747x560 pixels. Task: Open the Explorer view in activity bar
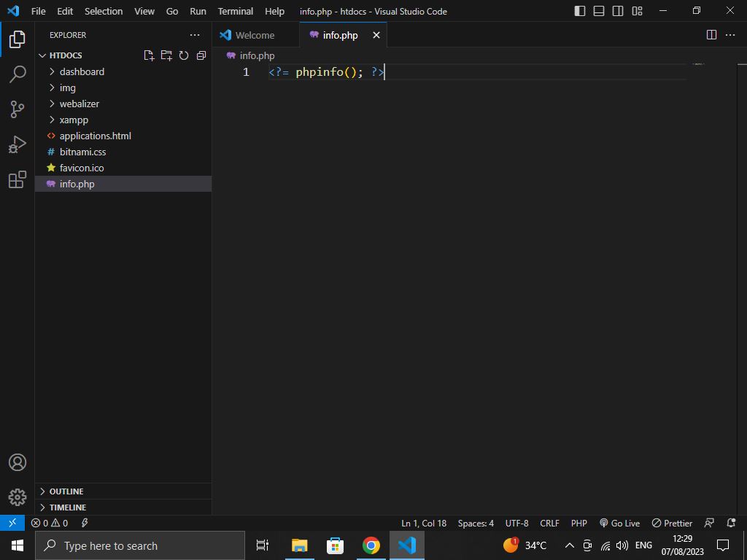(18, 39)
